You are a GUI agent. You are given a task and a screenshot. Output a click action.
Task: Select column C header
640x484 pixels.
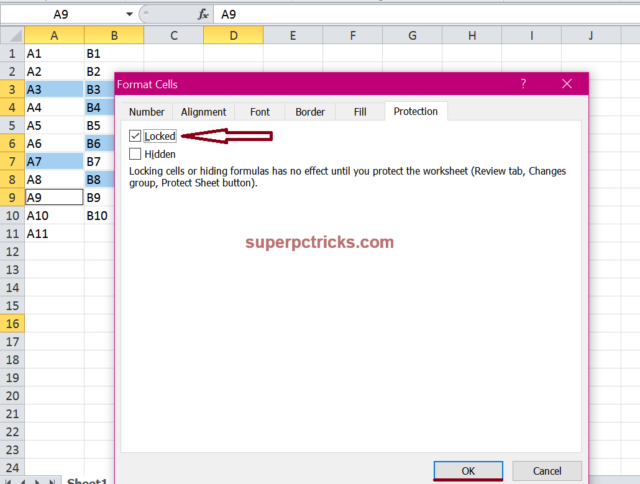pos(174,36)
